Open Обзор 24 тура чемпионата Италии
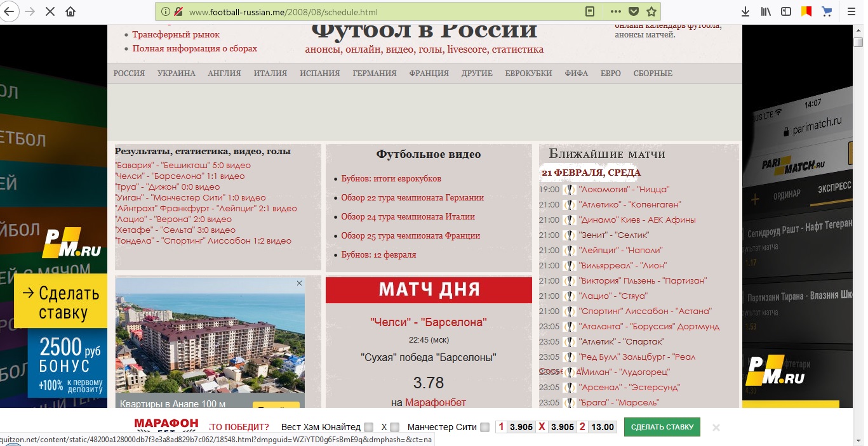This screenshot has width=868, height=446. pos(408,217)
